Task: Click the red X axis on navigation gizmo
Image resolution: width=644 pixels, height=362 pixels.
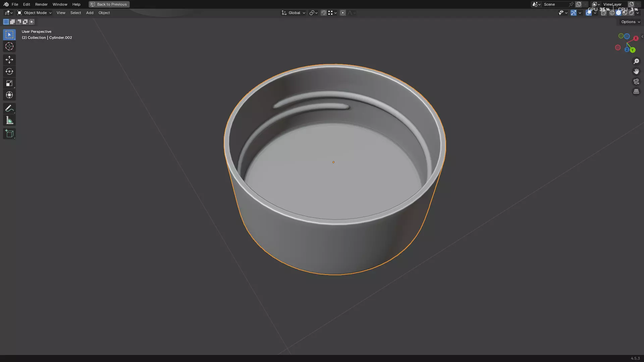Action: point(636,38)
